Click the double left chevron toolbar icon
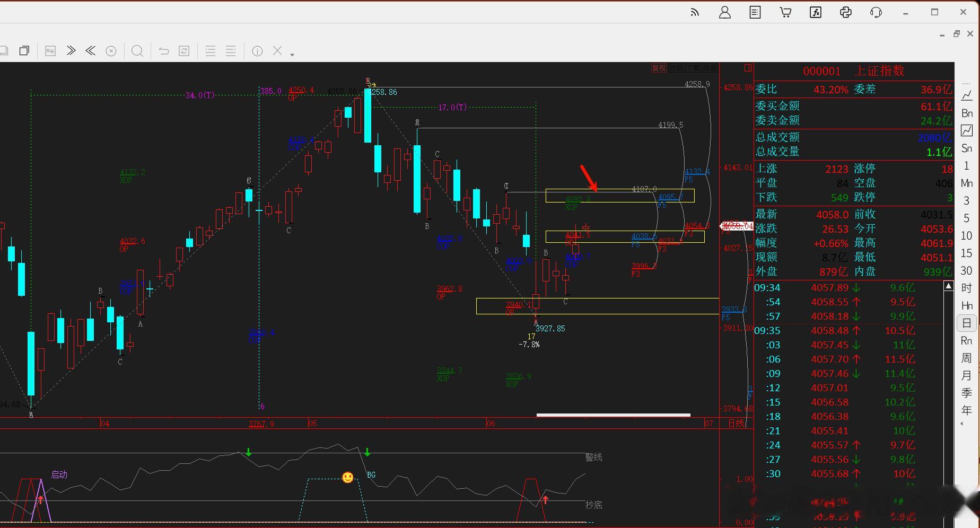This screenshot has width=980, height=528. 91,51
